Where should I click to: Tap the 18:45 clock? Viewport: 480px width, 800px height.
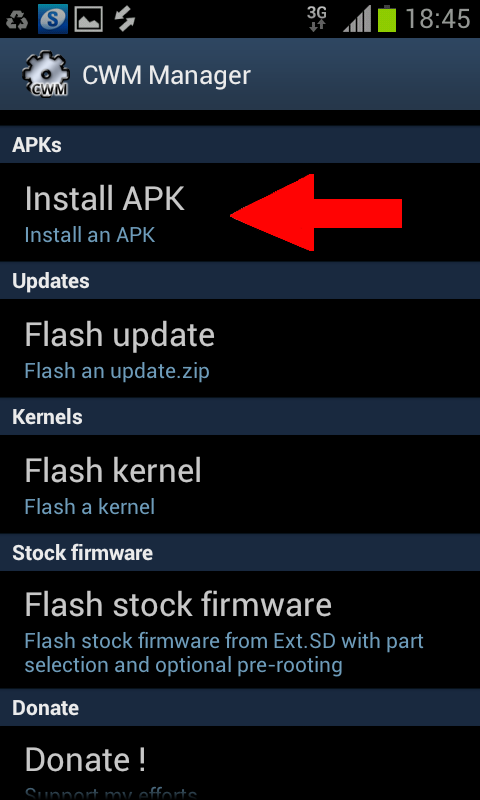(x=437, y=19)
